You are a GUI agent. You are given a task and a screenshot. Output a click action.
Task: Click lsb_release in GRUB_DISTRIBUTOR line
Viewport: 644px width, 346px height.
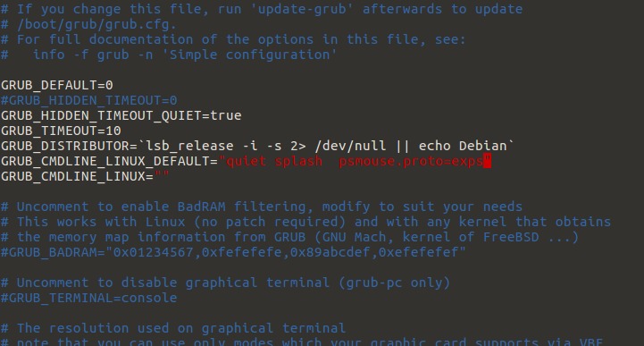(189, 146)
